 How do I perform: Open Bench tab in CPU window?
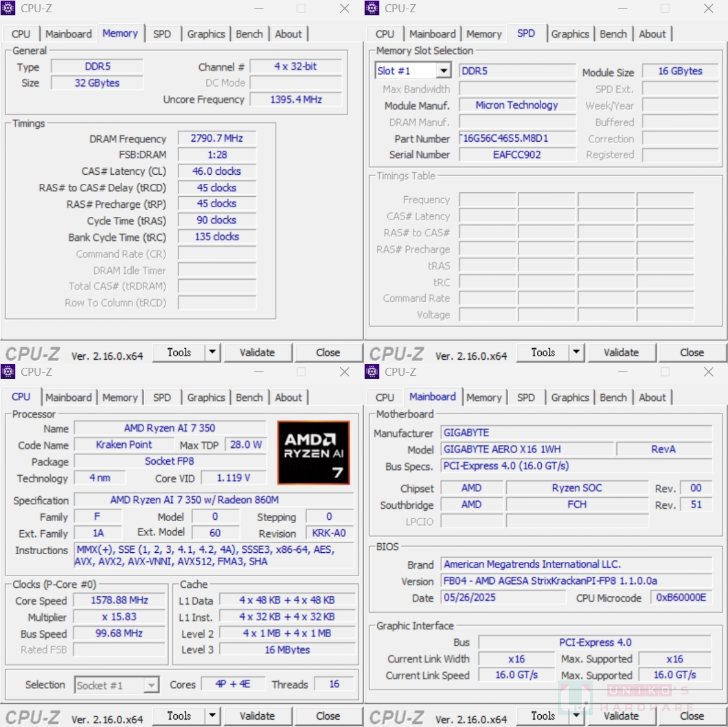249,398
